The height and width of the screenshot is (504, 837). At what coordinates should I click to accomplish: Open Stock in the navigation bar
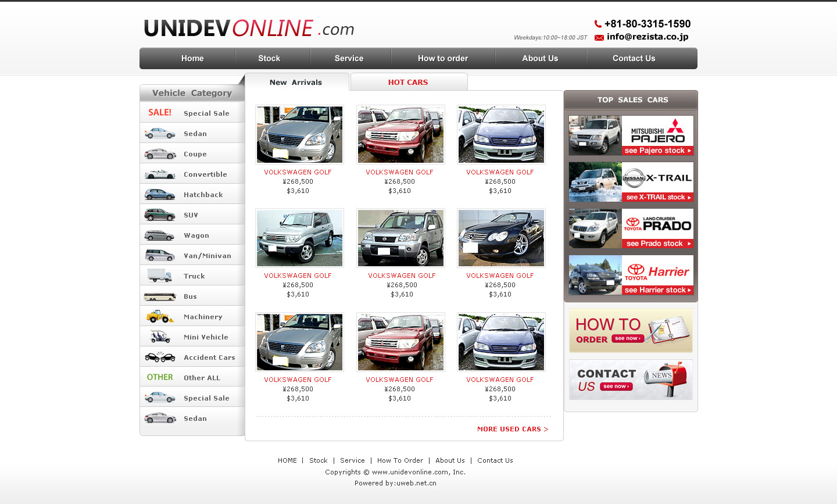pyautogui.click(x=269, y=58)
